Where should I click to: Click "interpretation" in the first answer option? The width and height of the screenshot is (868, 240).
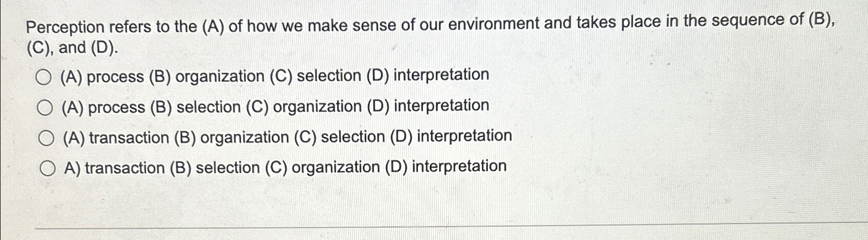(x=441, y=75)
